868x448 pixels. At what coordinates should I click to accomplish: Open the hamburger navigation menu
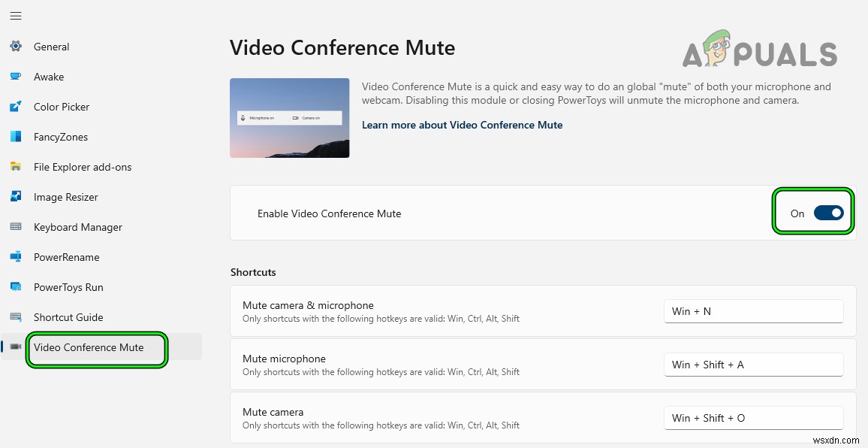click(16, 16)
